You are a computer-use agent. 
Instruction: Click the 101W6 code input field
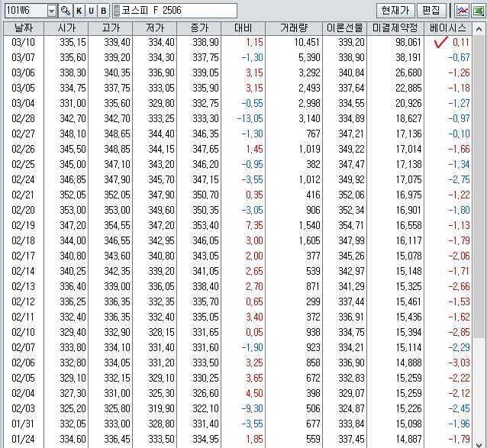coord(24,11)
